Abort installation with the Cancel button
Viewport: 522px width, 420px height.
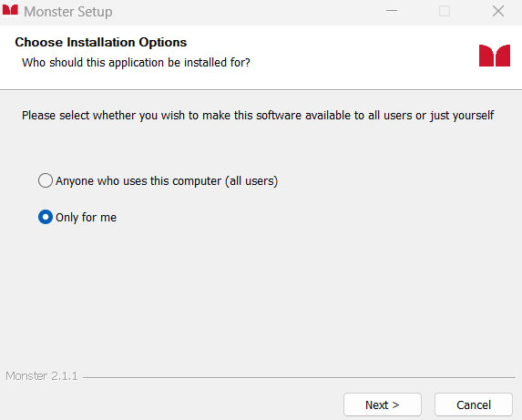pos(474,405)
